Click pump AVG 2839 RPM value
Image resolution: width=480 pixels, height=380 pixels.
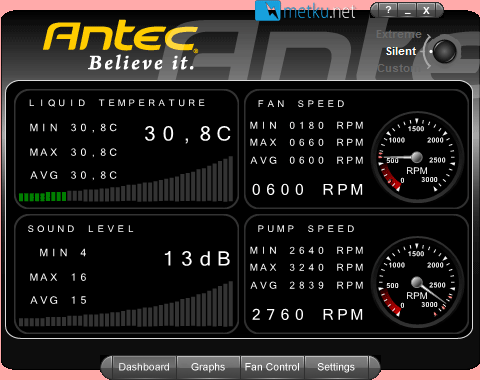pos(307,286)
